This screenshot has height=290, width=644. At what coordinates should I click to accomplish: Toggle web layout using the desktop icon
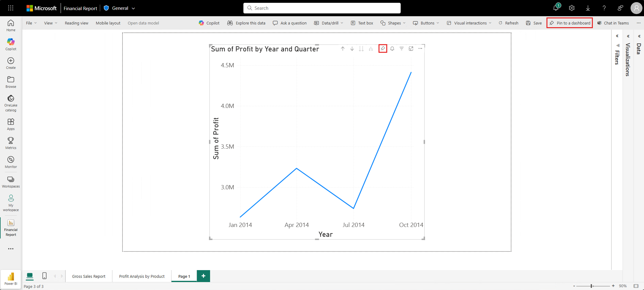(30, 276)
